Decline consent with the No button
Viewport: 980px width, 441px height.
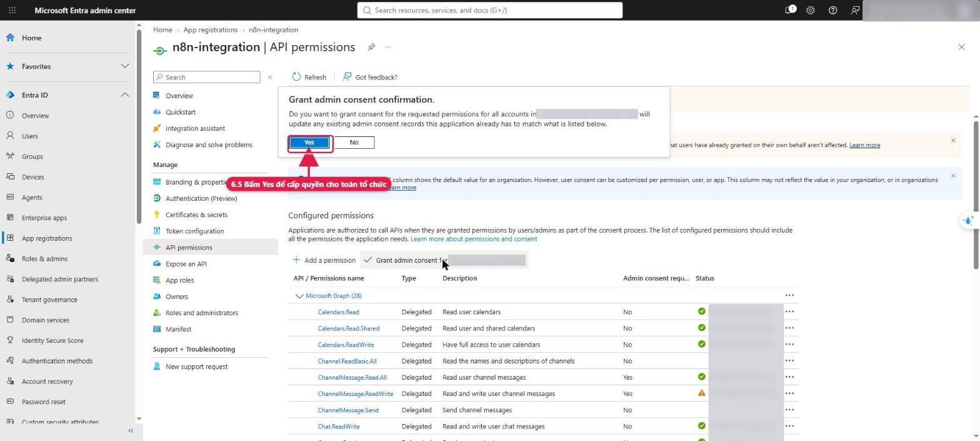point(354,143)
